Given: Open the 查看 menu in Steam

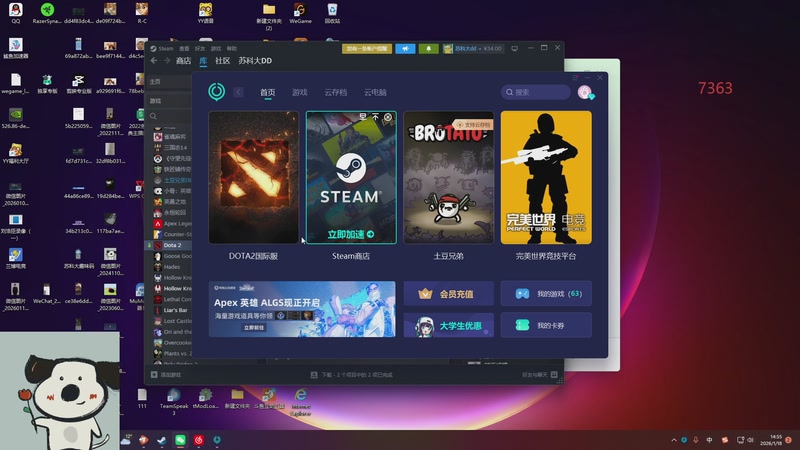Looking at the screenshot, I should click(184, 48).
